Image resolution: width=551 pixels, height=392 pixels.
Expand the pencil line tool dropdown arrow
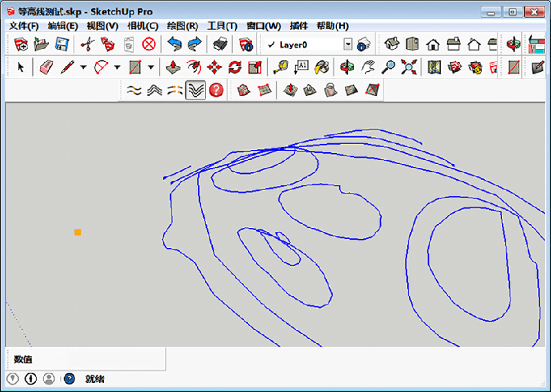(83, 68)
